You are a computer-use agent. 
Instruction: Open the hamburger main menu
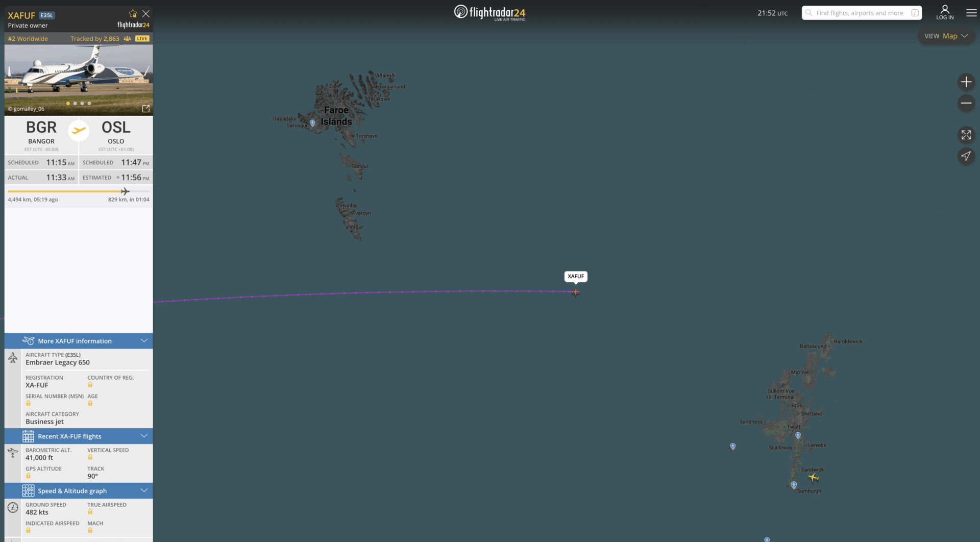(x=971, y=13)
